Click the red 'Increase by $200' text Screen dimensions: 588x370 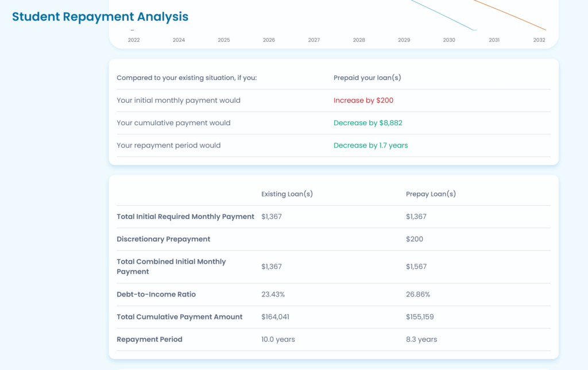click(363, 101)
